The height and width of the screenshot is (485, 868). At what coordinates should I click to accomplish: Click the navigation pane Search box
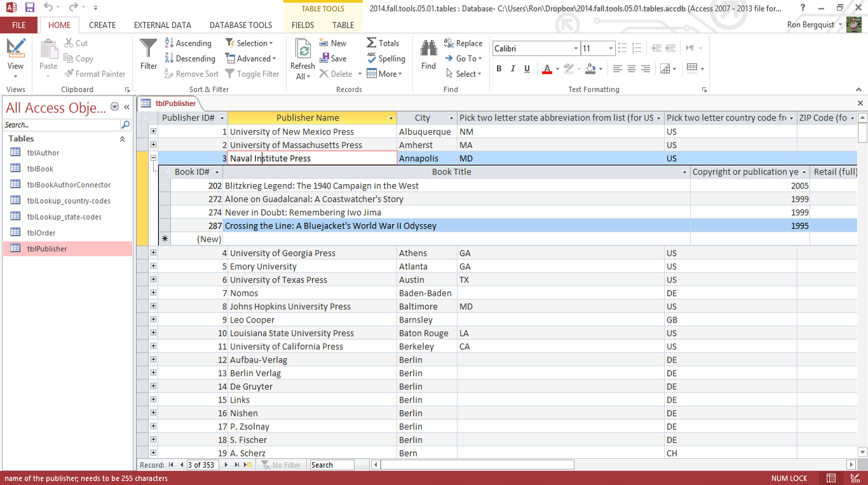click(62, 125)
